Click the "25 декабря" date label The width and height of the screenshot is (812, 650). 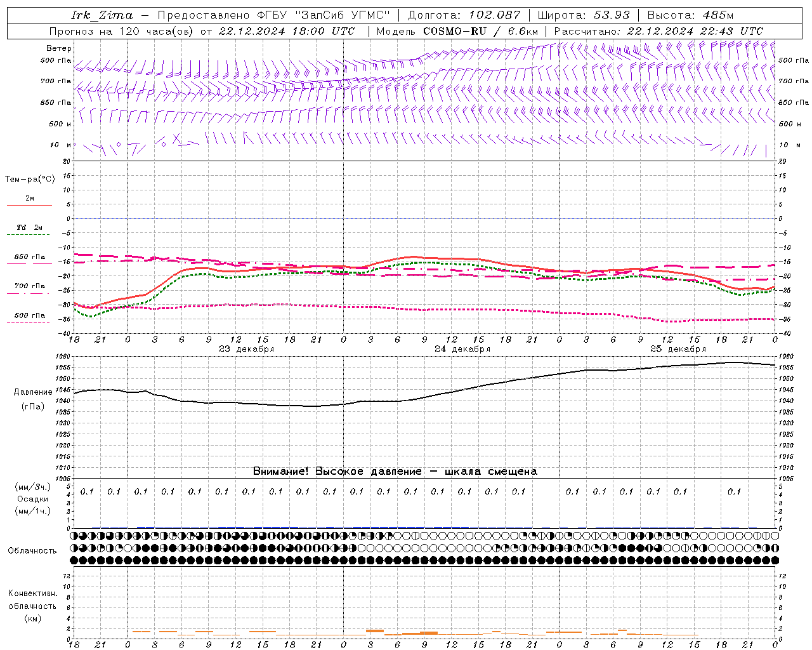[678, 349]
